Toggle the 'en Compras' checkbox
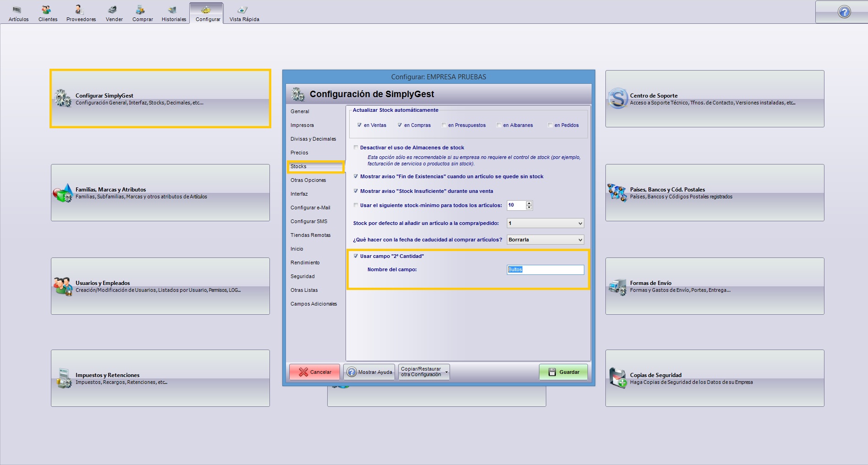The width and height of the screenshot is (868, 465). [x=400, y=125]
